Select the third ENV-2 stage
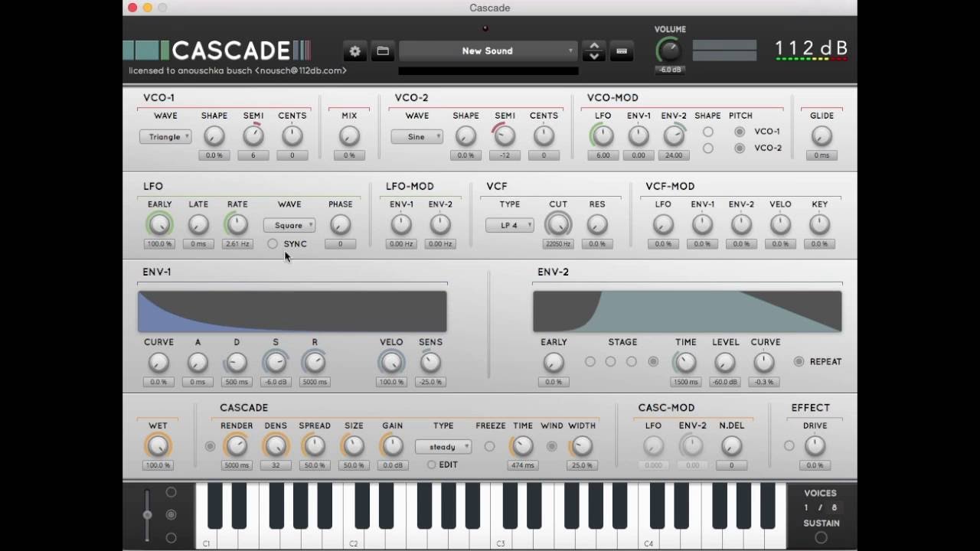 (632, 361)
